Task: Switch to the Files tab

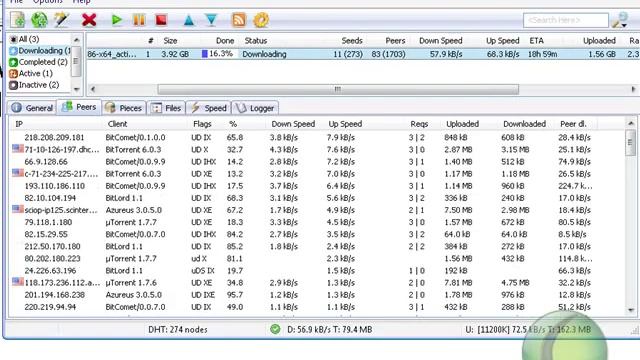Action: (166, 108)
